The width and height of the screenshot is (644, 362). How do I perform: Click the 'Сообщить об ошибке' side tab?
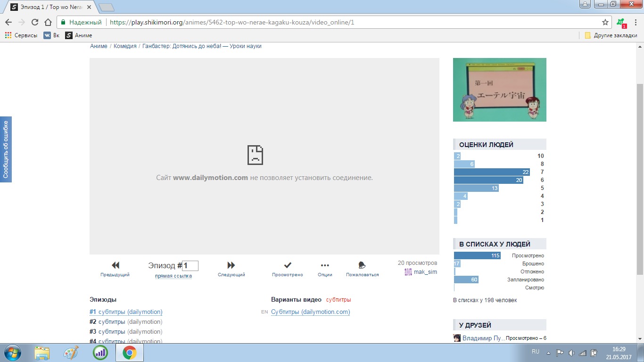click(x=6, y=149)
